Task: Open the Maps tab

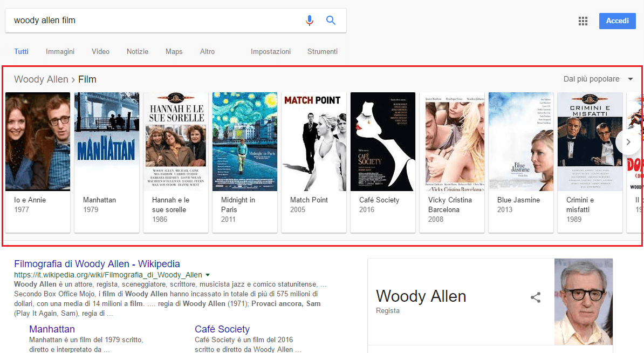Action: pos(174,51)
